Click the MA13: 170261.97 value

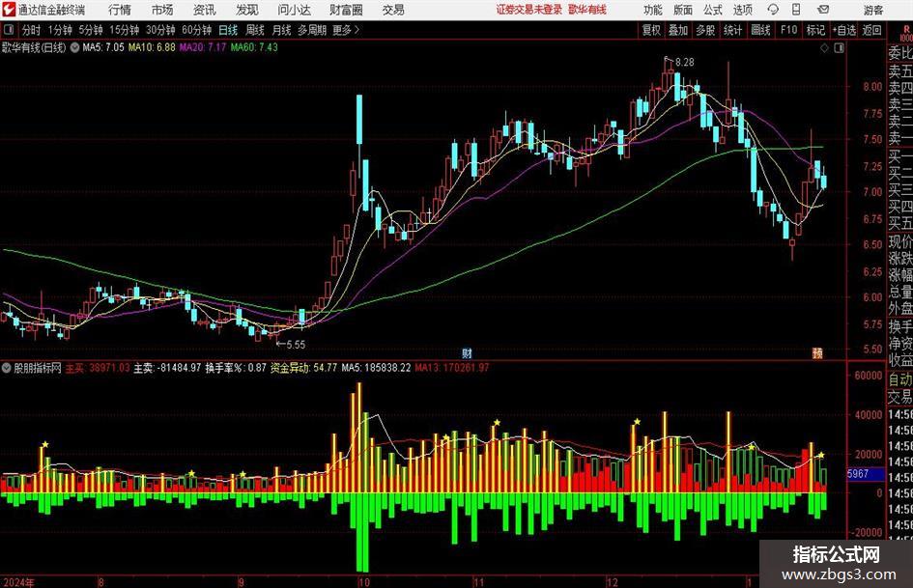(452, 368)
